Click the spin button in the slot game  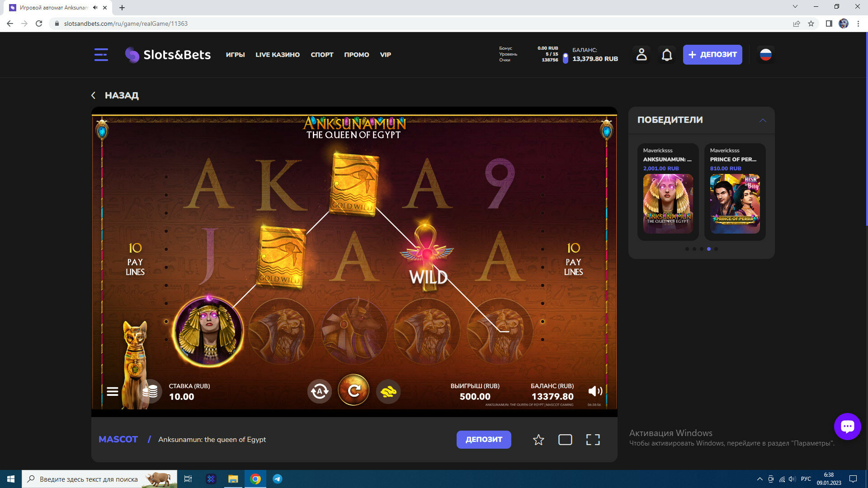354,390
